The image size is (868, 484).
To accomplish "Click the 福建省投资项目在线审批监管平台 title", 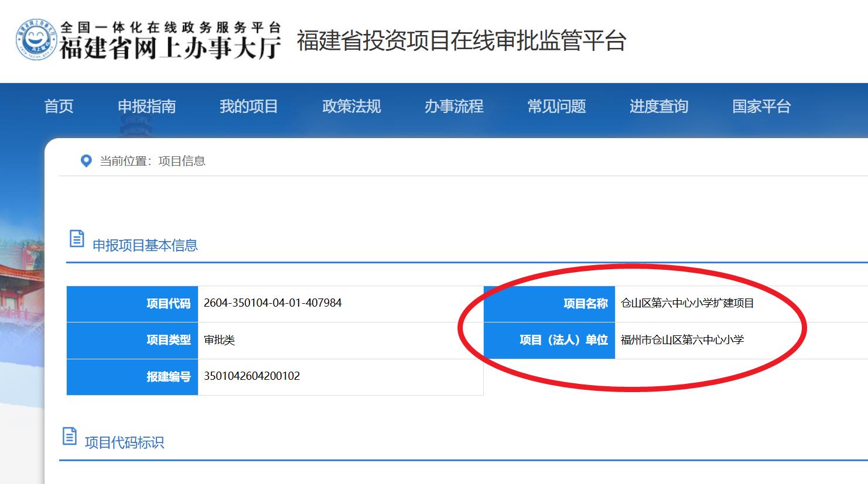I will click(x=462, y=40).
